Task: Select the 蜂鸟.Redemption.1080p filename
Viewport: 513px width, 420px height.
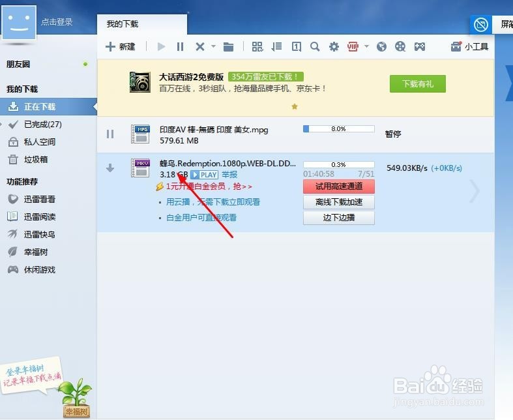Action: [x=227, y=163]
